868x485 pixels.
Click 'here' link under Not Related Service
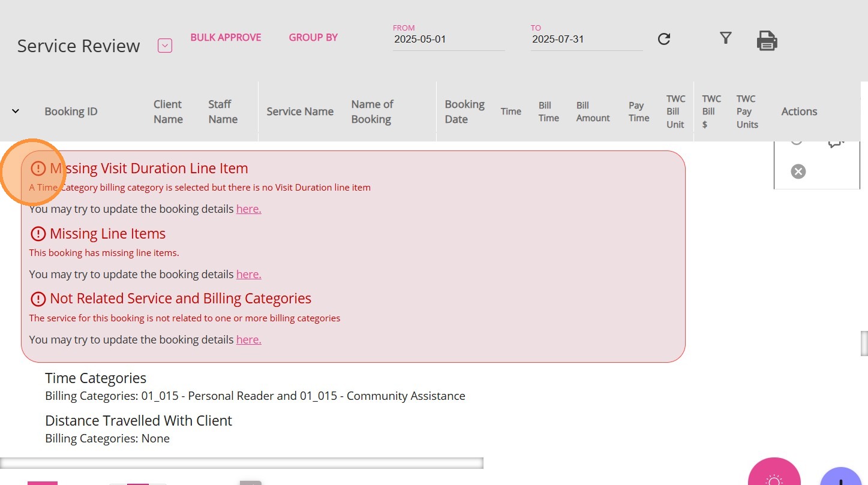coord(248,340)
